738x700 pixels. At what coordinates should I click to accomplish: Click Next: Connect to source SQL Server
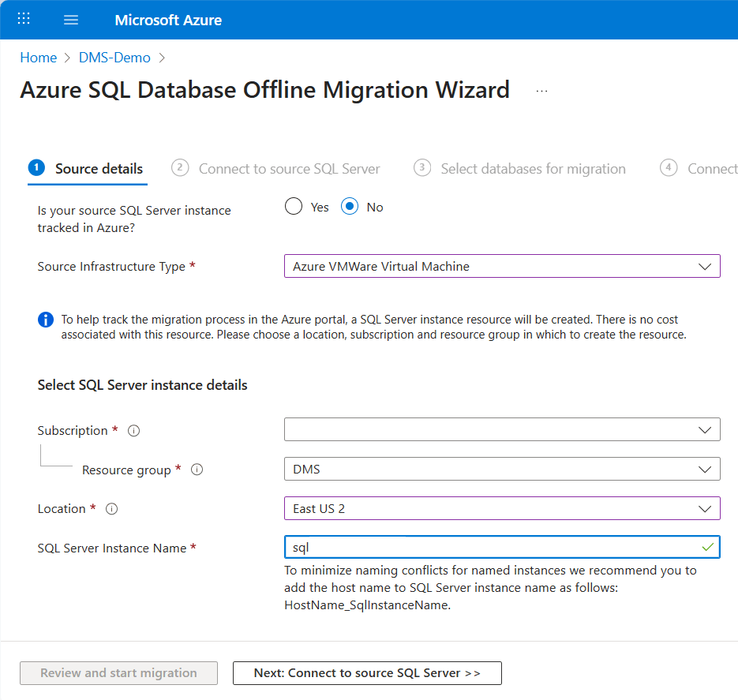366,672
